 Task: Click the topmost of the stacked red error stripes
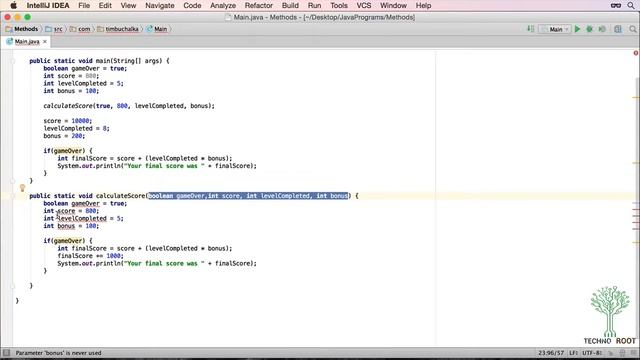coord(636,210)
